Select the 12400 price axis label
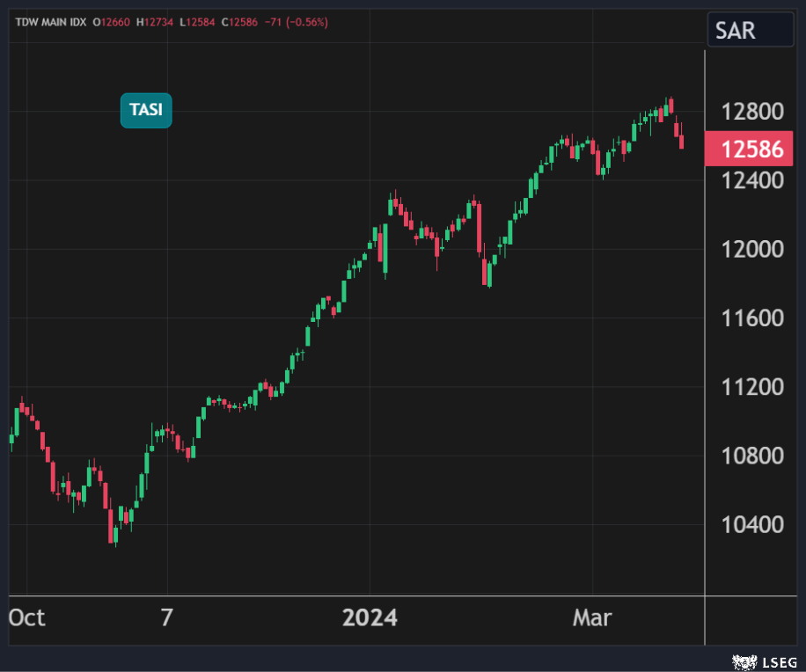The width and height of the screenshot is (806, 672). point(751,180)
